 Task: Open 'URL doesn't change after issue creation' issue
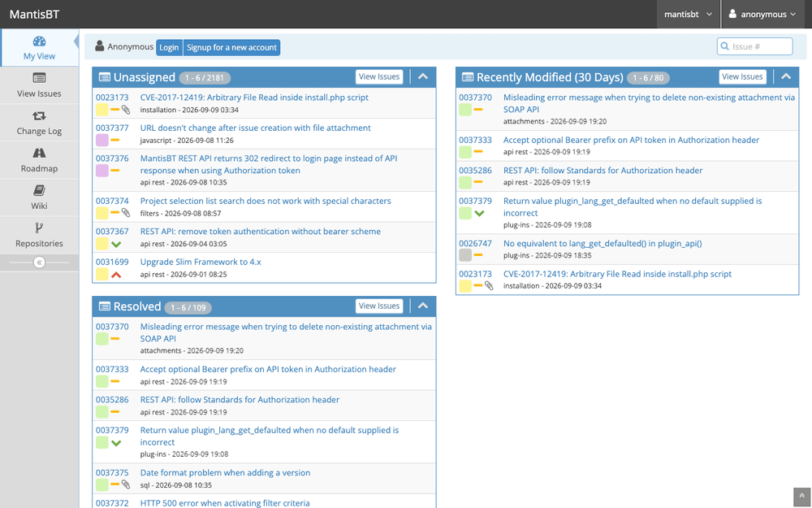coord(255,128)
